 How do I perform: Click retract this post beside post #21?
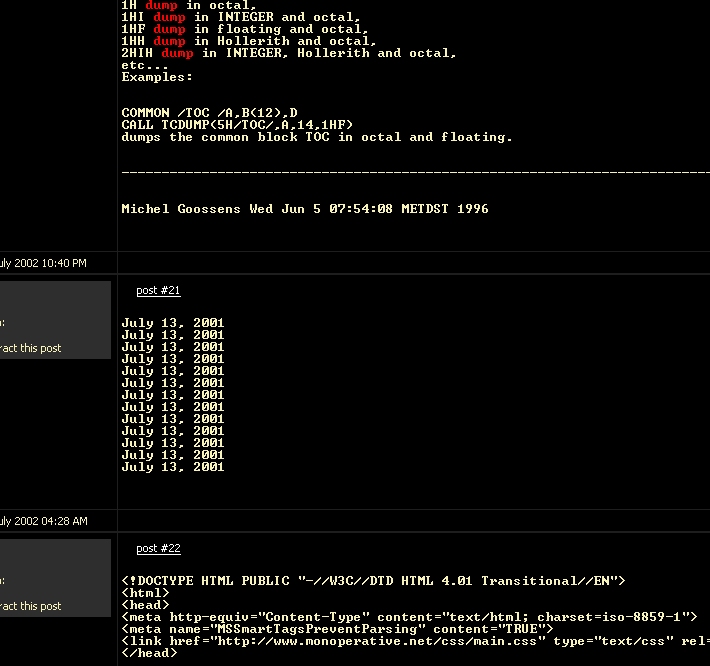30,348
